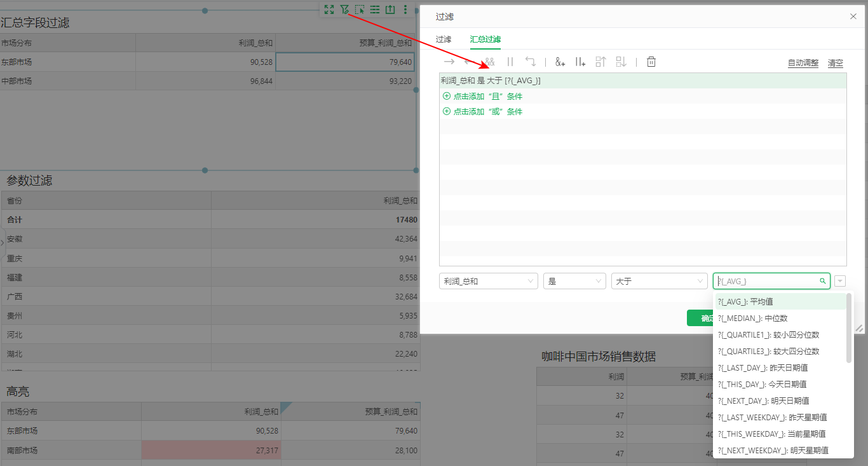This screenshot has width=868, height=466.
Task: Select the condition row 利润_总和 是 大于
Action: tap(643, 81)
